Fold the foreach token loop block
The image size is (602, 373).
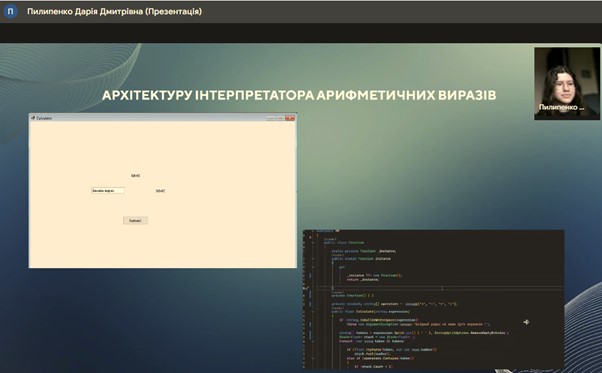tap(313, 341)
